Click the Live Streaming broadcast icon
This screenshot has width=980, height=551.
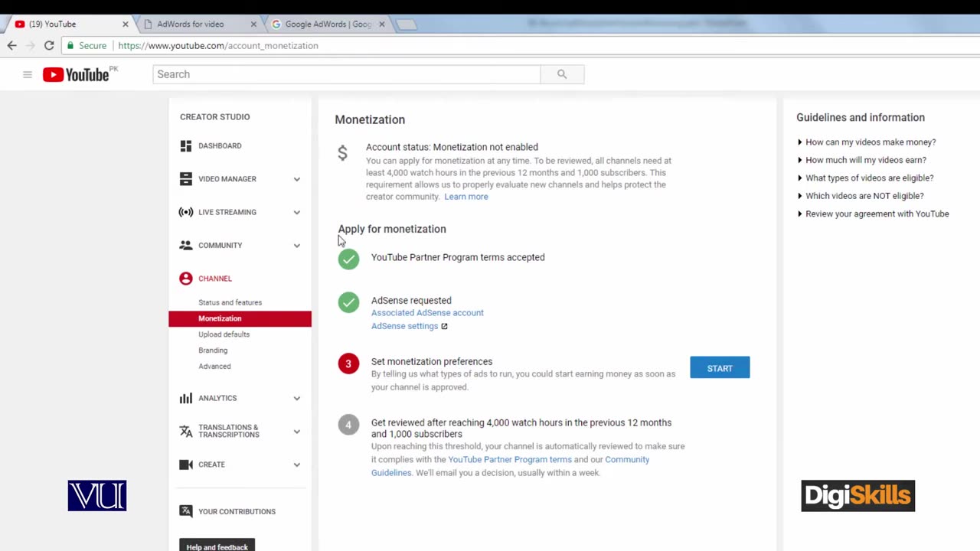(186, 212)
